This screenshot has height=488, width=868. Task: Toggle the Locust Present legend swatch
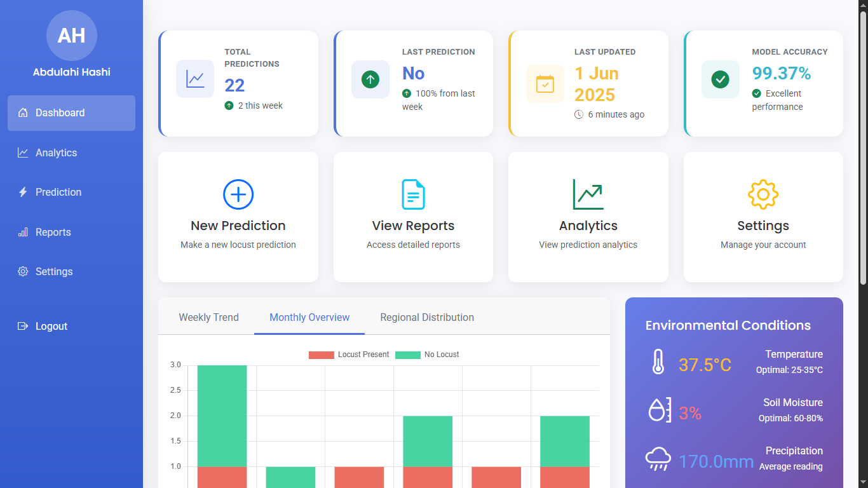pos(322,355)
